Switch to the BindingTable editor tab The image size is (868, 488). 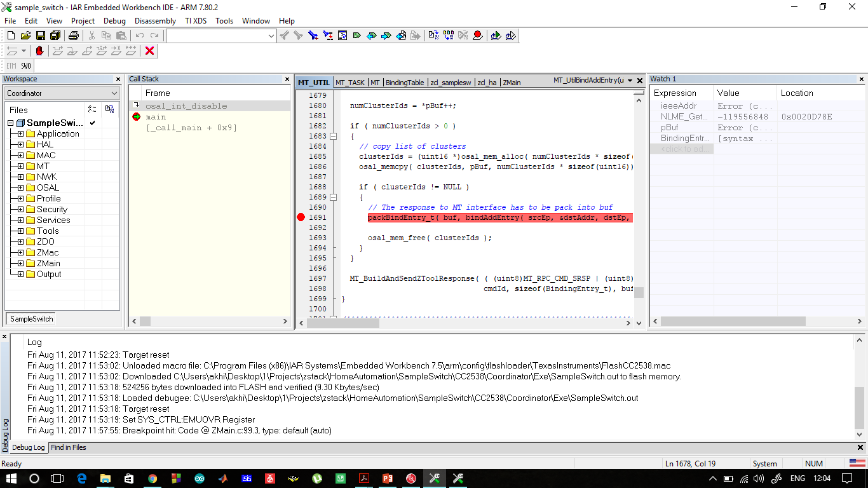405,83
